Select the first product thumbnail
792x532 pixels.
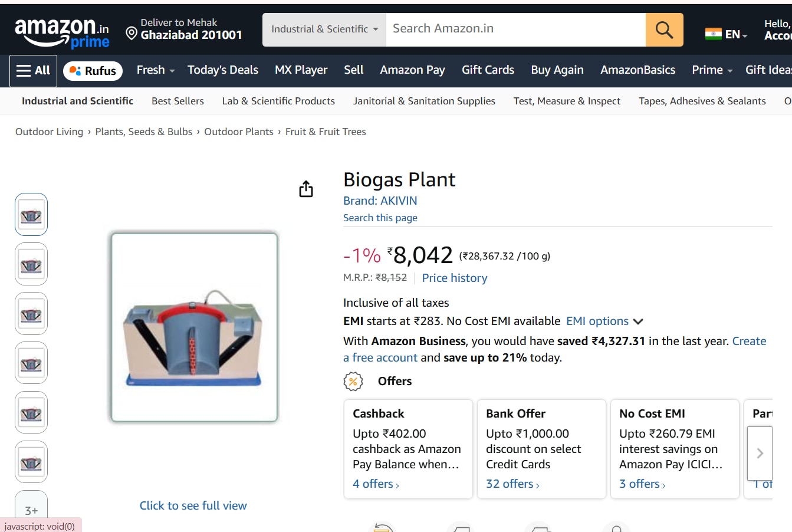pyautogui.click(x=31, y=215)
